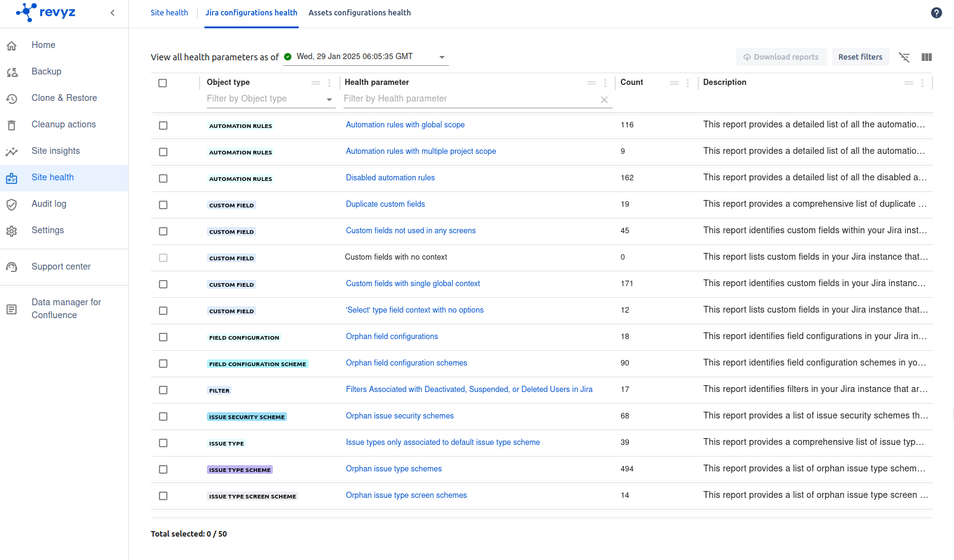Image resolution: width=954 pixels, height=560 pixels.
Task: Open the Filter by Object type dropdown
Action: click(329, 99)
